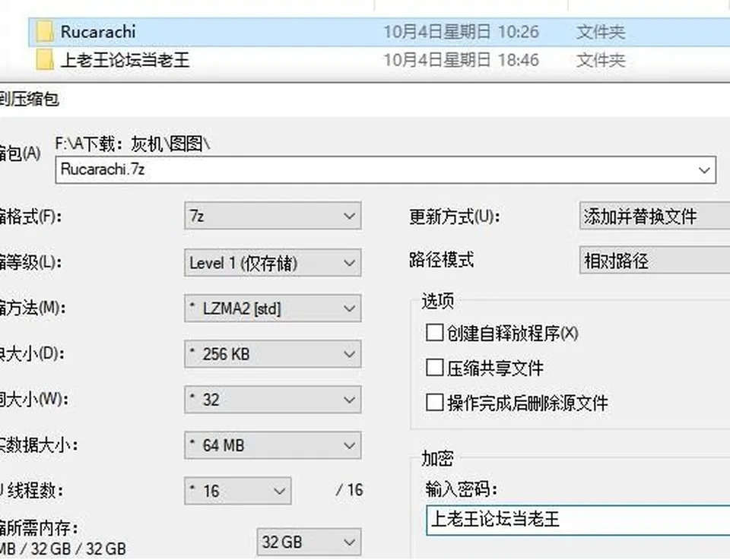Screen dimensions: 730x560
Task: Enable 创建自释放程序(X) checkbox
Action: (x=434, y=333)
